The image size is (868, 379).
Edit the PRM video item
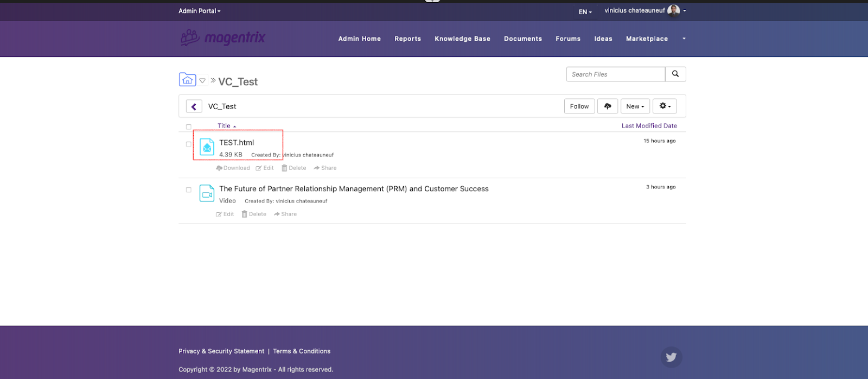coord(225,214)
